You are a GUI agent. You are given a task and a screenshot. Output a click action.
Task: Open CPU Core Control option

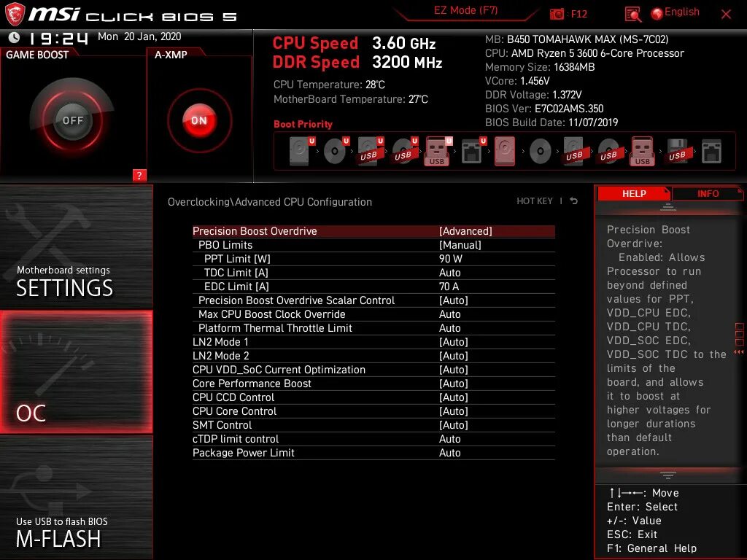(x=373, y=411)
